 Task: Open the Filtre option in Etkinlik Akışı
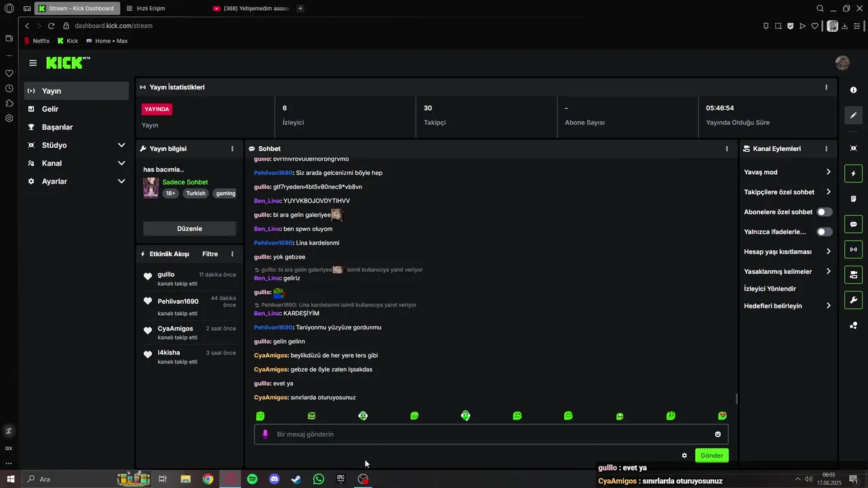point(210,254)
